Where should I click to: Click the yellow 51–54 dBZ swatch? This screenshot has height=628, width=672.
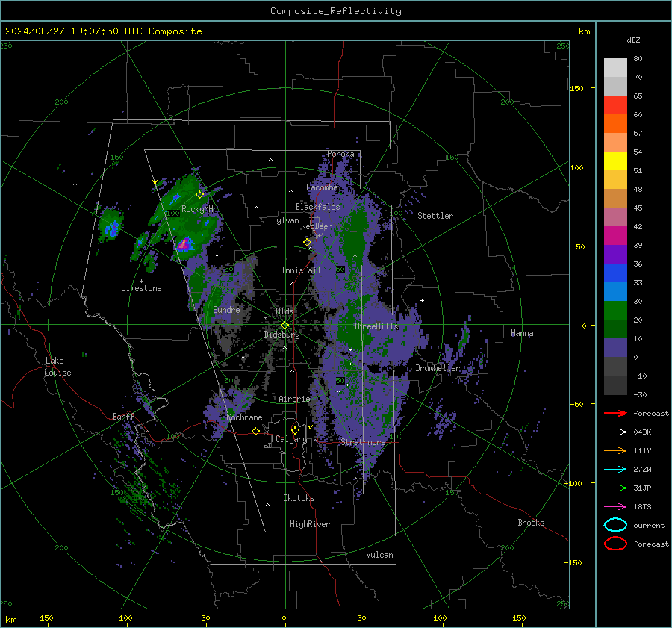[615, 161]
